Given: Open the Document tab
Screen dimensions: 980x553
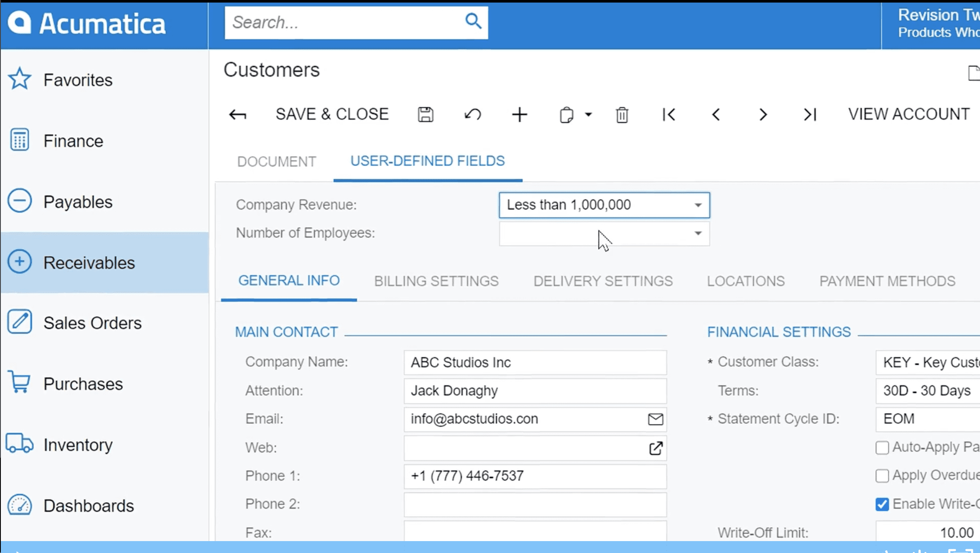Looking at the screenshot, I should (x=276, y=161).
